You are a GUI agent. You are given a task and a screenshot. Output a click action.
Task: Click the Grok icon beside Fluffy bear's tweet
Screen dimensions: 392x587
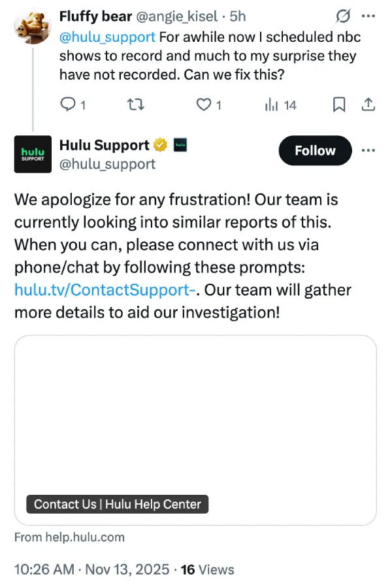click(342, 16)
